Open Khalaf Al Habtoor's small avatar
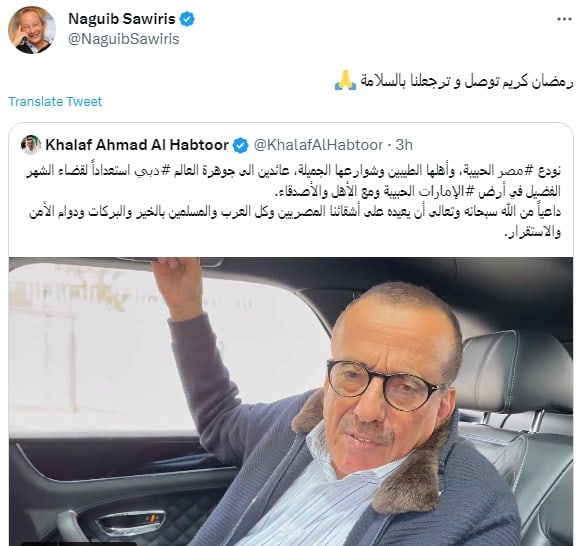Viewport: 587px width, 546px height. [31, 145]
